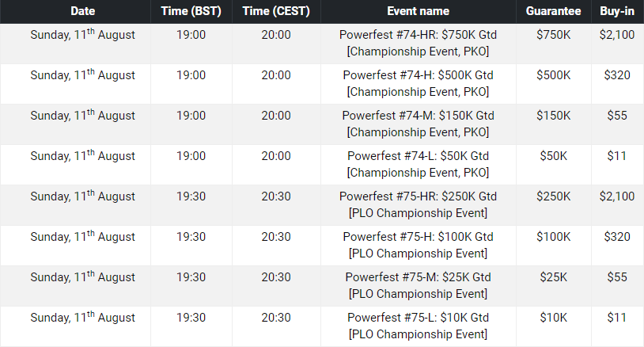Select the $11 buy-in for Powerfest #75-L

617,318
